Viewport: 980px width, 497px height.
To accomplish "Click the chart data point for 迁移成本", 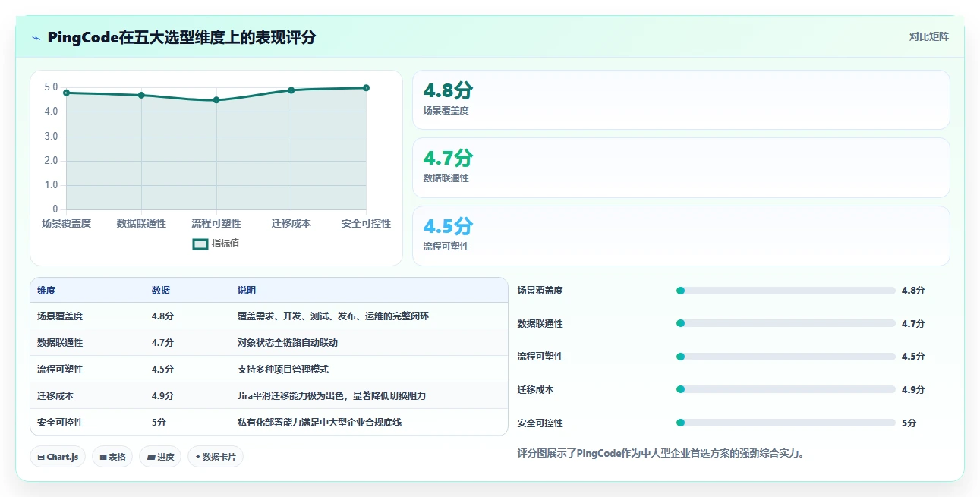I will [291, 90].
